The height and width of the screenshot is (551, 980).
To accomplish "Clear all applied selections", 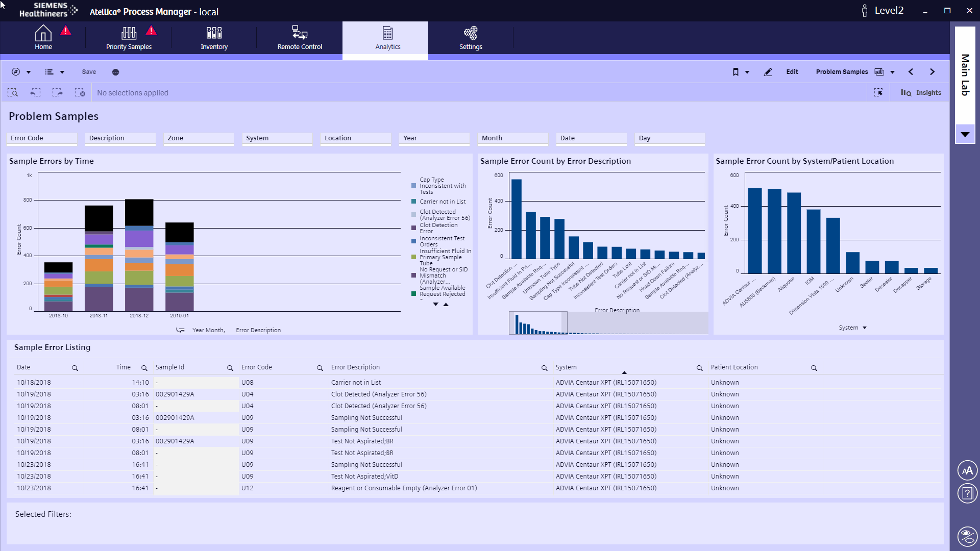I will coord(80,92).
